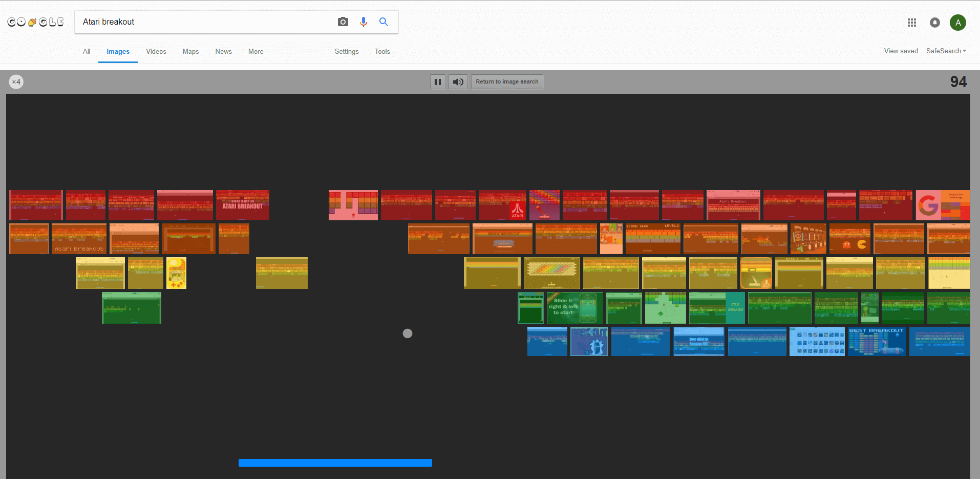Image resolution: width=980 pixels, height=479 pixels.
Task: Click Return to image search button
Action: click(x=507, y=82)
